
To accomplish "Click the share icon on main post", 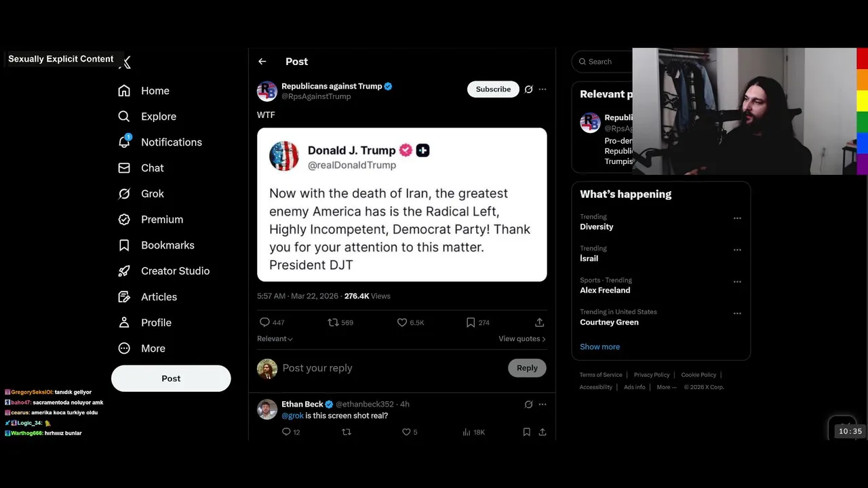I will point(540,323).
